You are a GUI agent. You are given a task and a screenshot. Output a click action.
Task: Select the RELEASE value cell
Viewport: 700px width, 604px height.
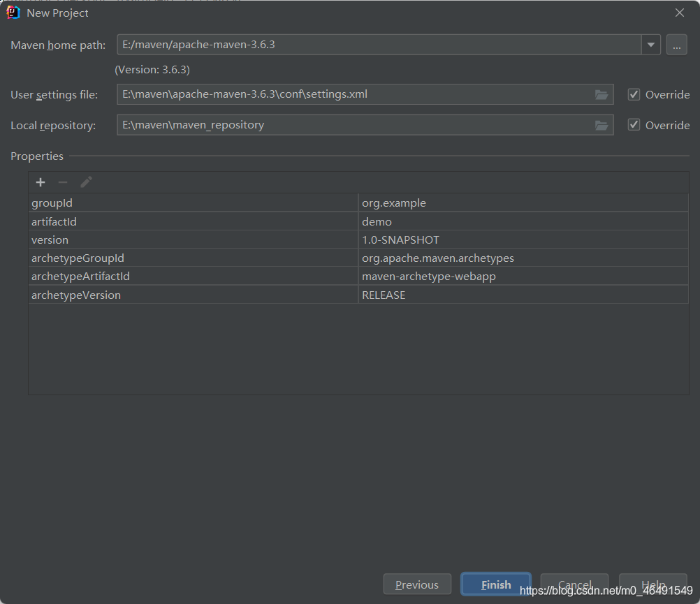coord(523,295)
